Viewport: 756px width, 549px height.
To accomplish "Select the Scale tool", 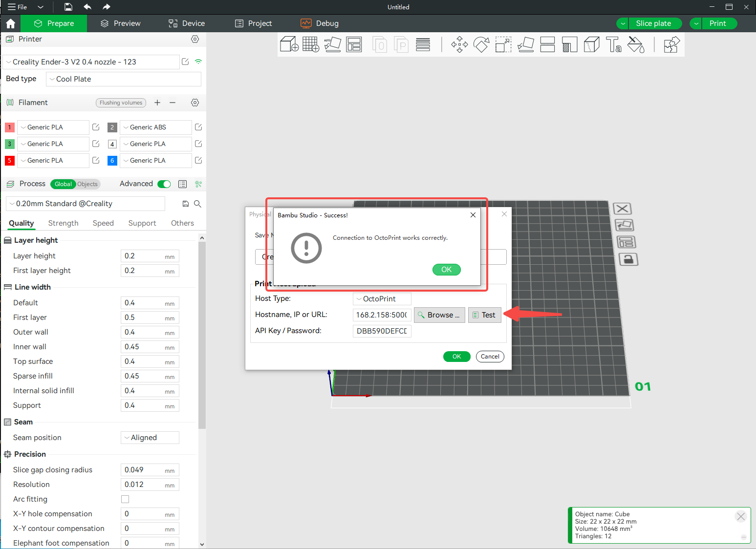I will click(503, 44).
